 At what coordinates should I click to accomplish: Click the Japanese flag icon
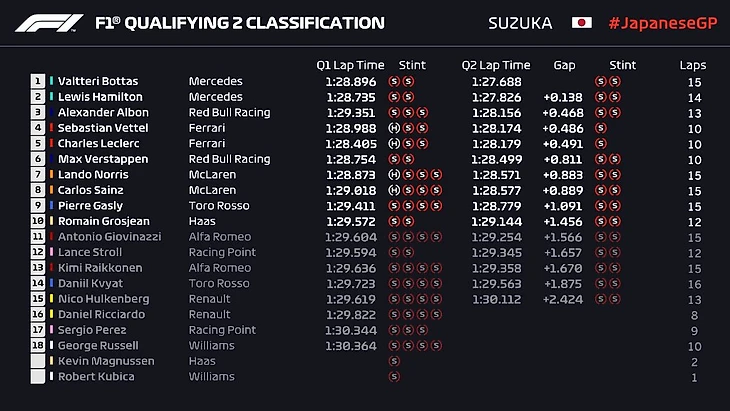pyautogui.click(x=581, y=23)
